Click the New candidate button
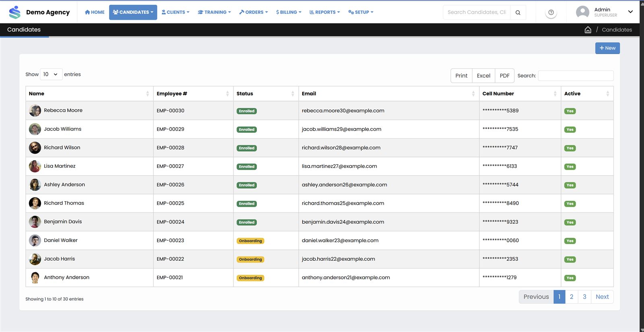This screenshot has width=644, height=332. [607, 48]
